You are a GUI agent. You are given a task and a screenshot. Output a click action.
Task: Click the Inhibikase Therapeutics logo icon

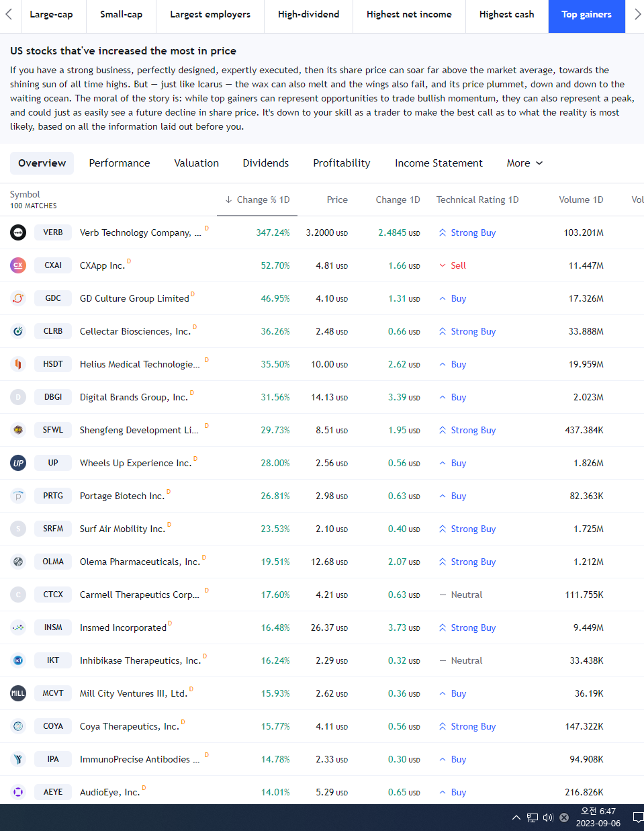18,660
